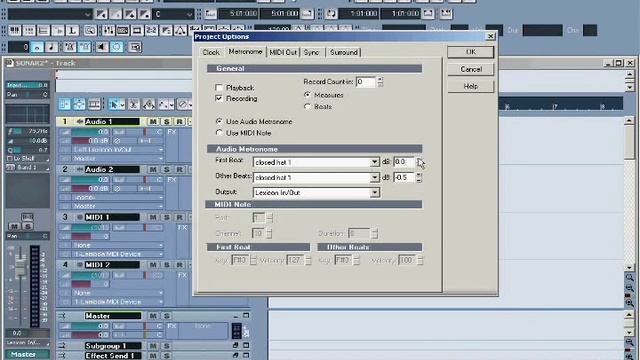Viewport: 640px width, 360px height.
Task: Click the Cancel button
Action: pyautogui.click(x=471, y=69)
